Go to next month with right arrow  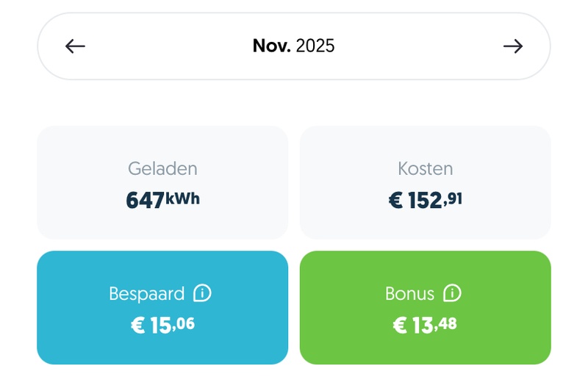(x=513, y=46)
